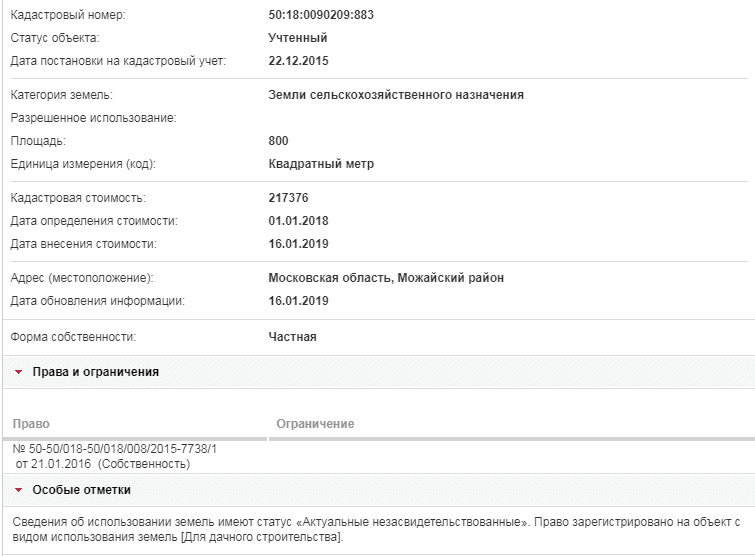Collapse the Права и ограничения red arrow

[x=19, y=372]
